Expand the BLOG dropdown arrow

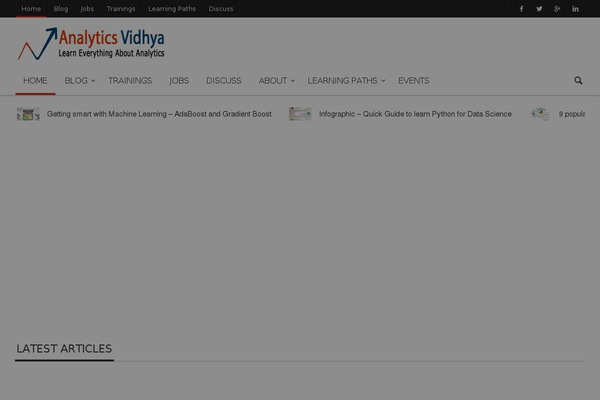93,81
